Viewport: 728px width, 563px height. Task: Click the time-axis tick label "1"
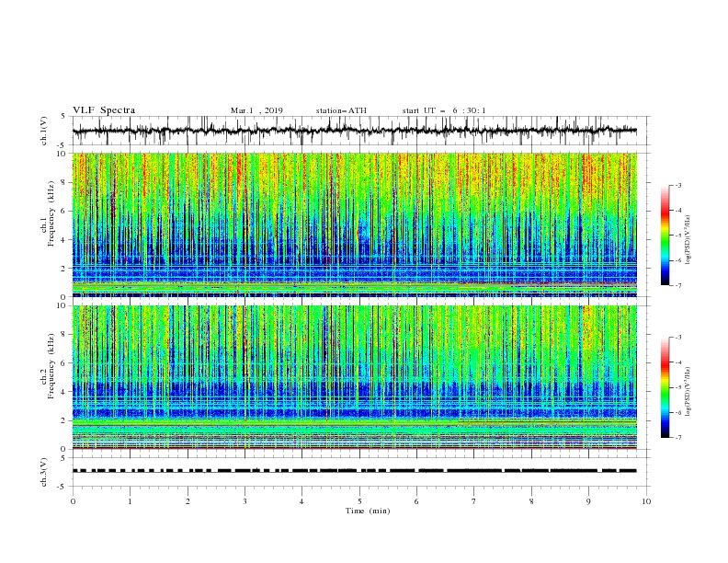[x=130, y=501]
